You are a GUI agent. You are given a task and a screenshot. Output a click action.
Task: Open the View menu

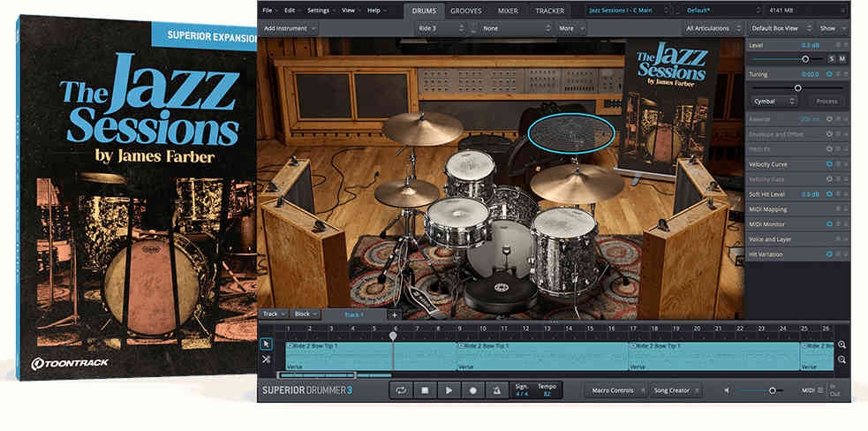(351, 10)
